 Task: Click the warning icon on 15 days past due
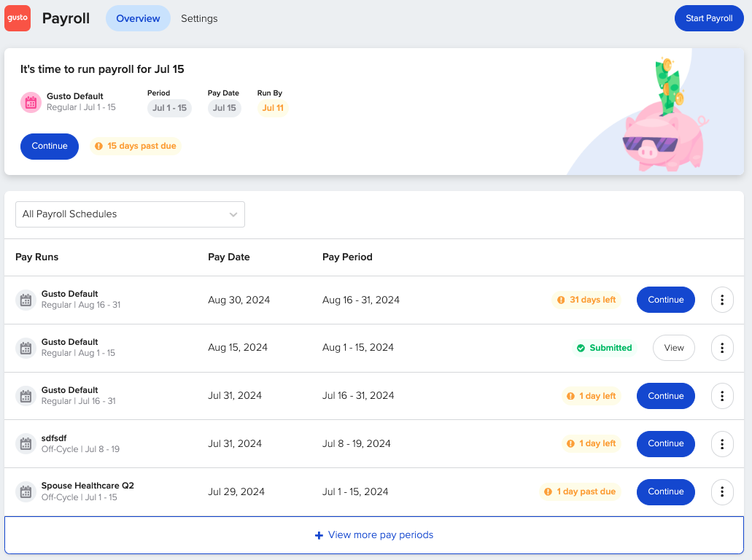coord(100,146)
